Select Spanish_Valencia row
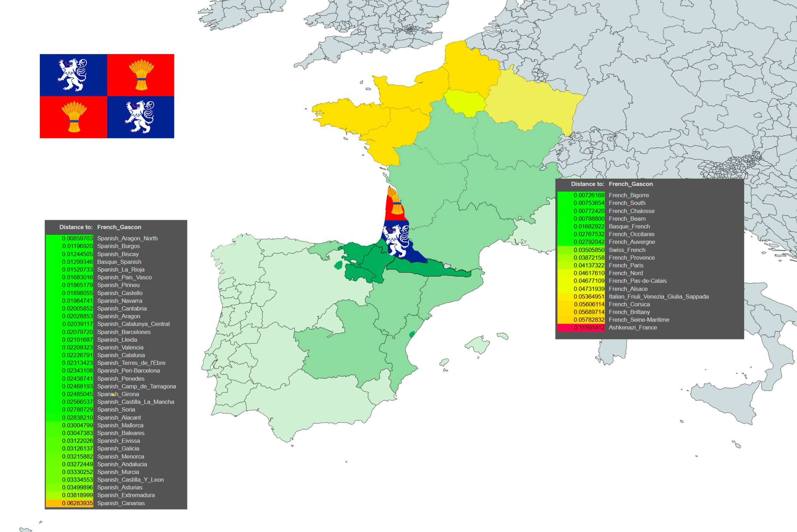Image resolution: width=797 pixels, height=532 pixels. pos(116,347)
